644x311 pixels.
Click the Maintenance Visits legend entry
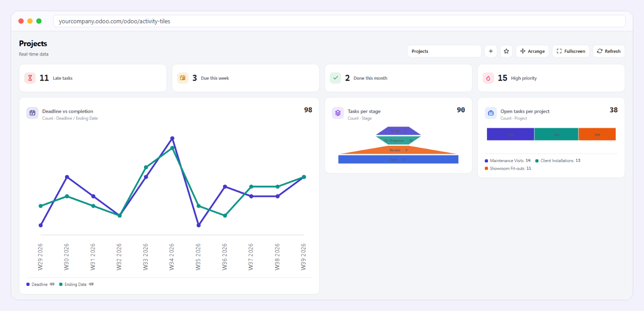508,161
